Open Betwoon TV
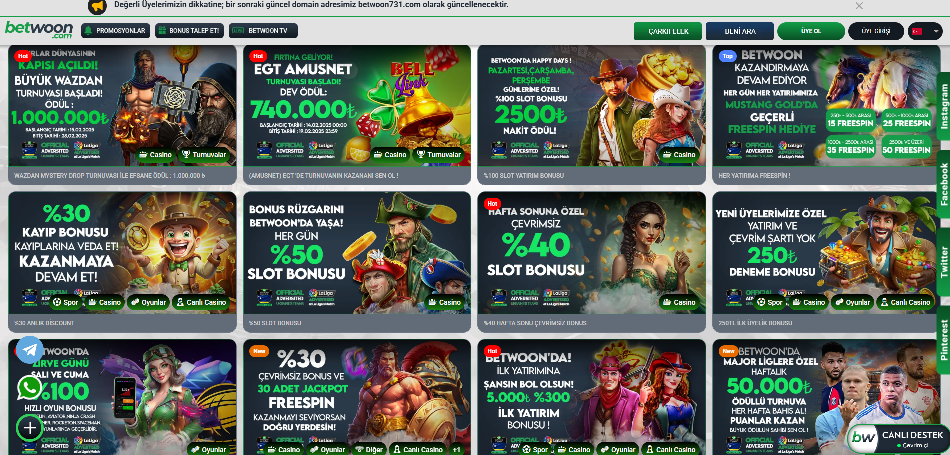This screenshot has width=950, height=455. coord(263,30)
